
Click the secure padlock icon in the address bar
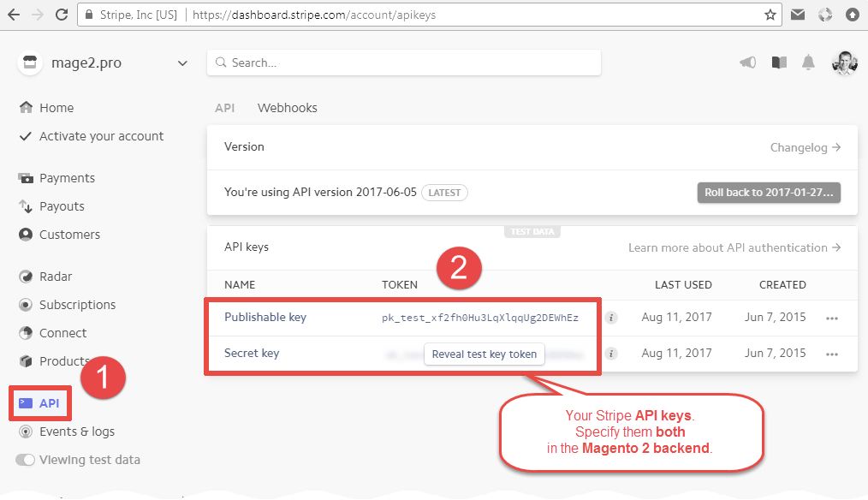[88, 15]
